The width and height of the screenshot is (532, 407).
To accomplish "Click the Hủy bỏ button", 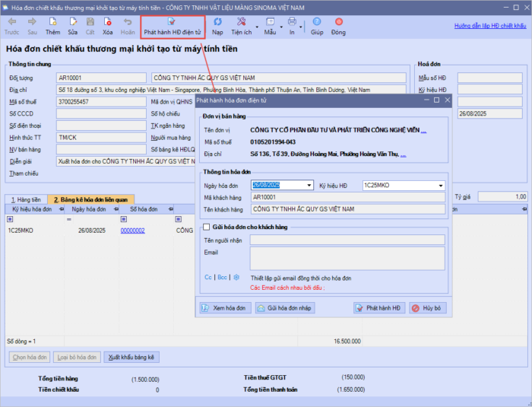I will click(x=428, y=308).
